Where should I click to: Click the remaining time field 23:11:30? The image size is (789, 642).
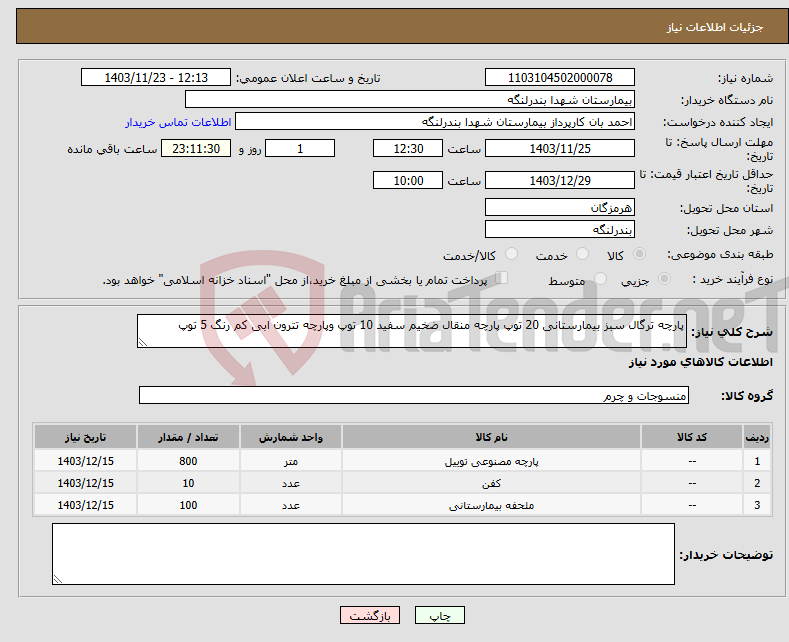click(196, 148)
